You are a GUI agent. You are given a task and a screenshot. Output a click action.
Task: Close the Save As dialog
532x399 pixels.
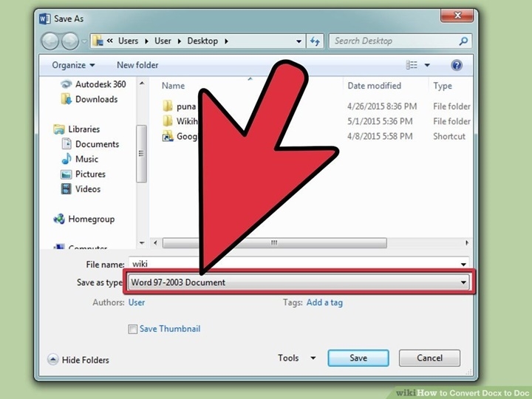(457, 16)
